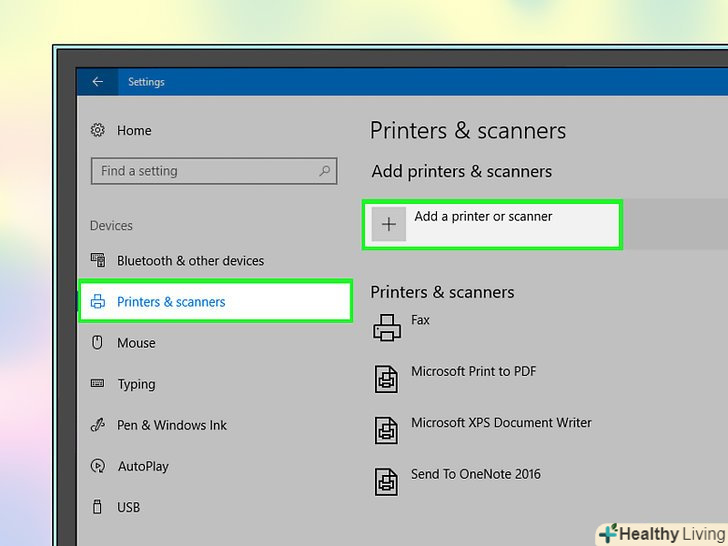Open USB settings

point(128,507)
